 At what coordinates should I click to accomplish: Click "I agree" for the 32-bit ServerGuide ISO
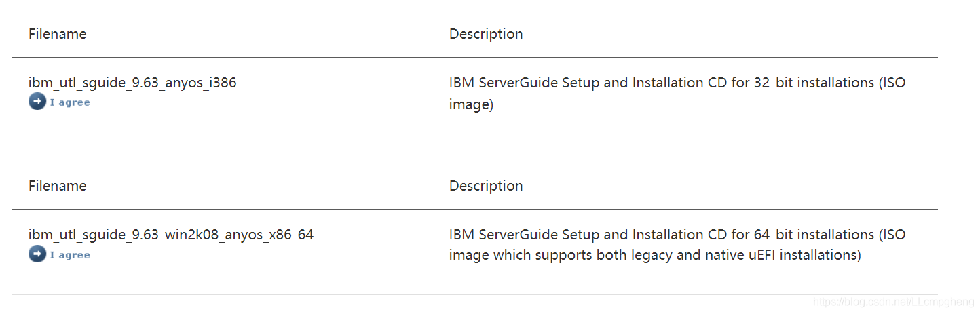69,102
